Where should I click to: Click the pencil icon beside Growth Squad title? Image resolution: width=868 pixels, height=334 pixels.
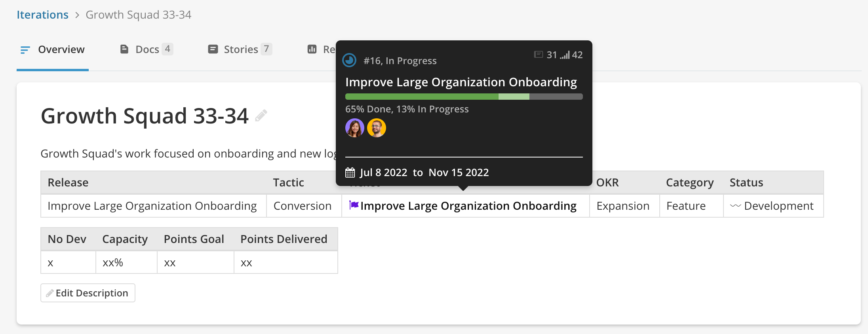click(261, 116)
